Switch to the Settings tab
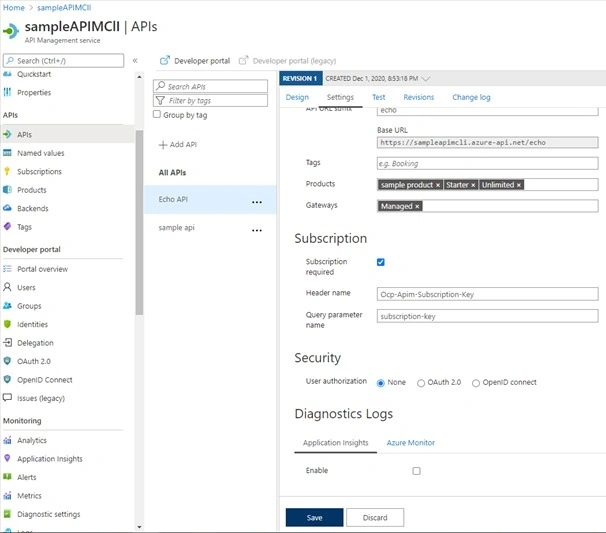 click(x=340, y=97)
